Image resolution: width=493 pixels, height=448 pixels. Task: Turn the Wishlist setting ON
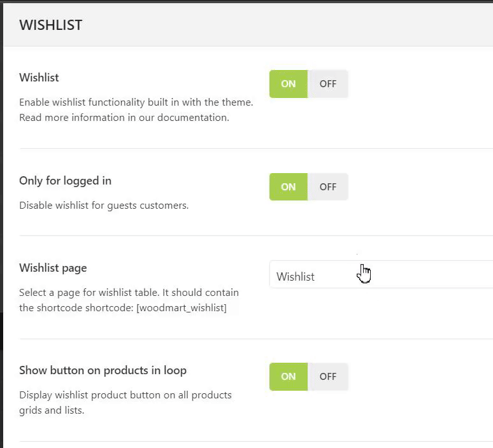[289, 84]
